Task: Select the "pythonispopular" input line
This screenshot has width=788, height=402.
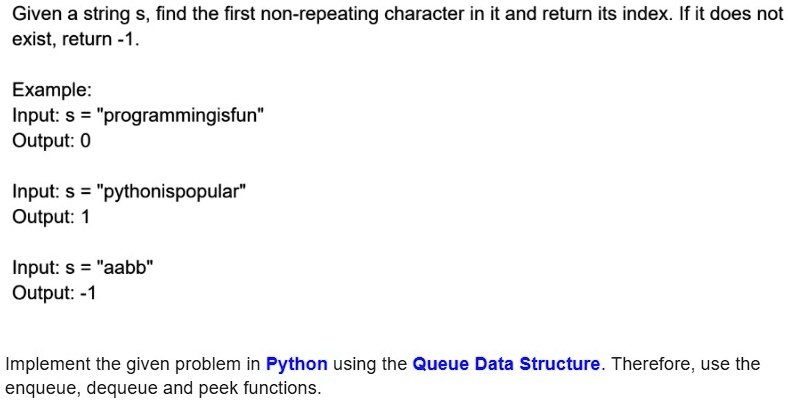Action: (x=128, y=191)
